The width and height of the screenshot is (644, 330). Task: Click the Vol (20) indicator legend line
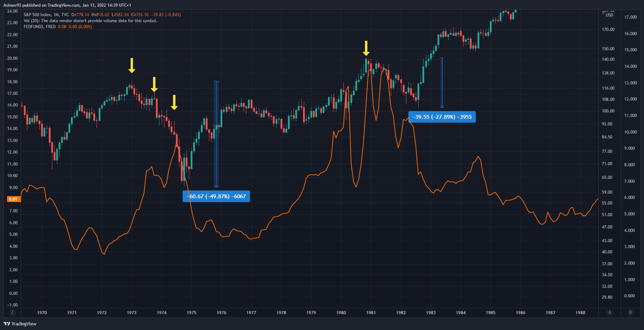[x=90, y=21]
